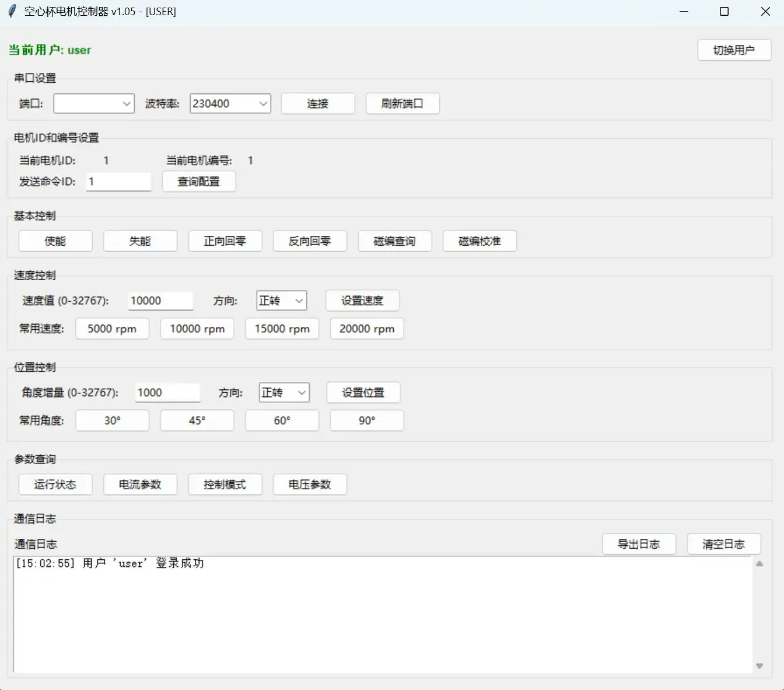Minimize the motor controller window
This screenshot has width=784, height=690.
click(684, 12)
